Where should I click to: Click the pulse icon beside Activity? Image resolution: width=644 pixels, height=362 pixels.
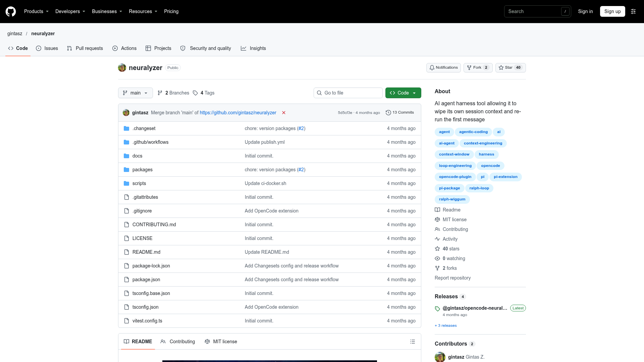pos(437,239)
